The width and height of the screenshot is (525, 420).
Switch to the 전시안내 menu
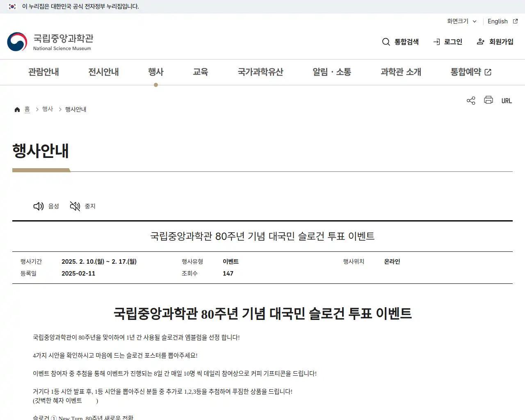[103, 72]
